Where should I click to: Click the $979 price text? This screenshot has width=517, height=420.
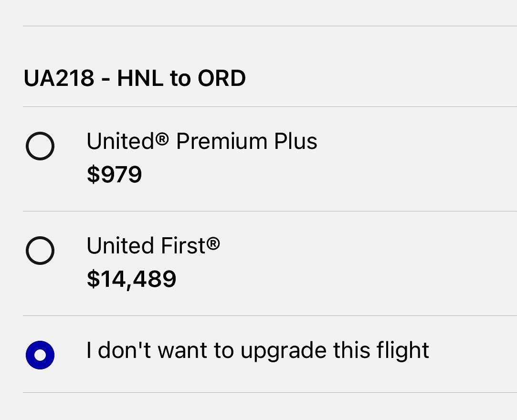tap(114, 175)
